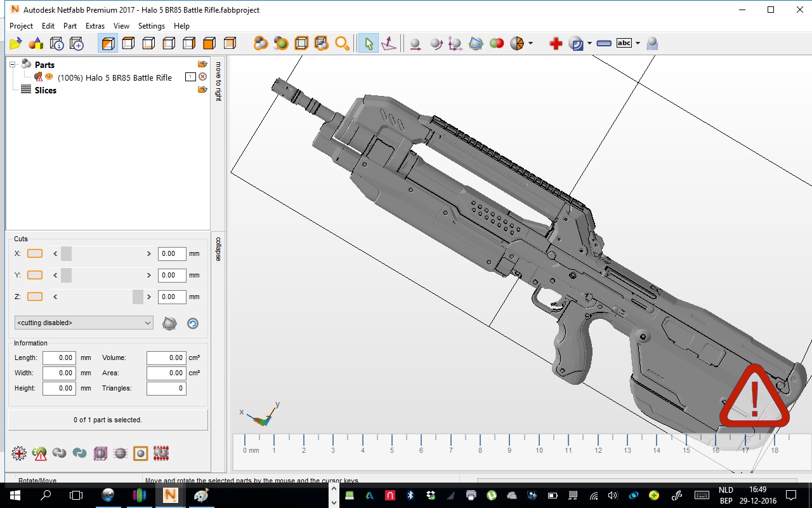Click the Z cut slider handle
This screenshot has height=508, width=812.
point(138,297)
